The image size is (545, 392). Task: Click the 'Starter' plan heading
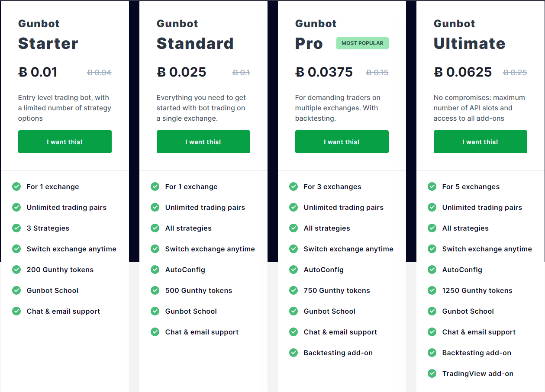tap(48, 43)
